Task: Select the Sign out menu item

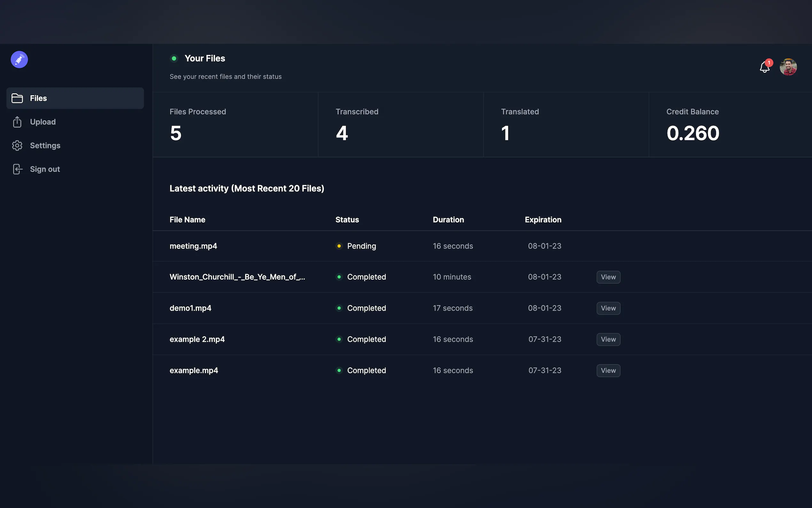Action: pyautogui.click(x=45, y=169)
